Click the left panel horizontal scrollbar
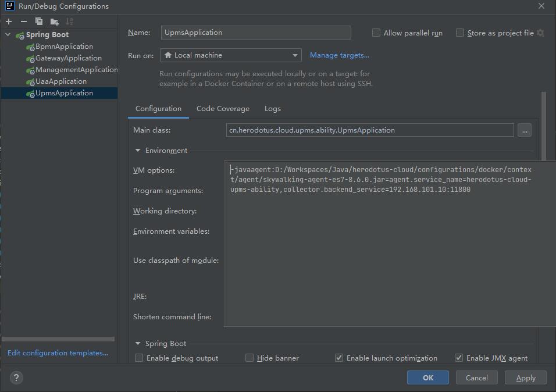This screenshot has height=392, width=556. tap(58, 339)
